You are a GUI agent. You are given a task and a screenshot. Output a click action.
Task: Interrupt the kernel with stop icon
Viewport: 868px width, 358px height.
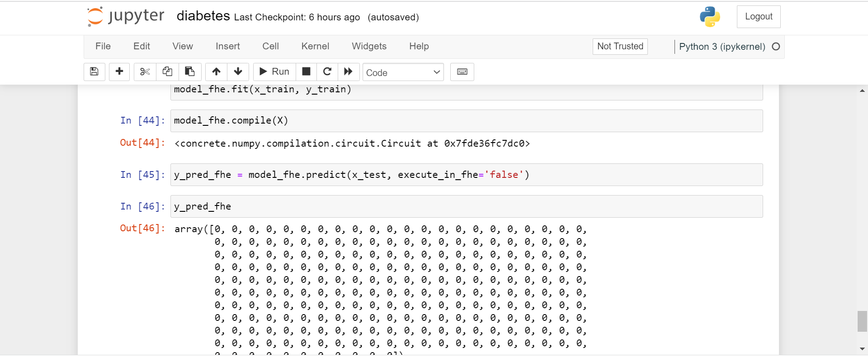[306, 72]
